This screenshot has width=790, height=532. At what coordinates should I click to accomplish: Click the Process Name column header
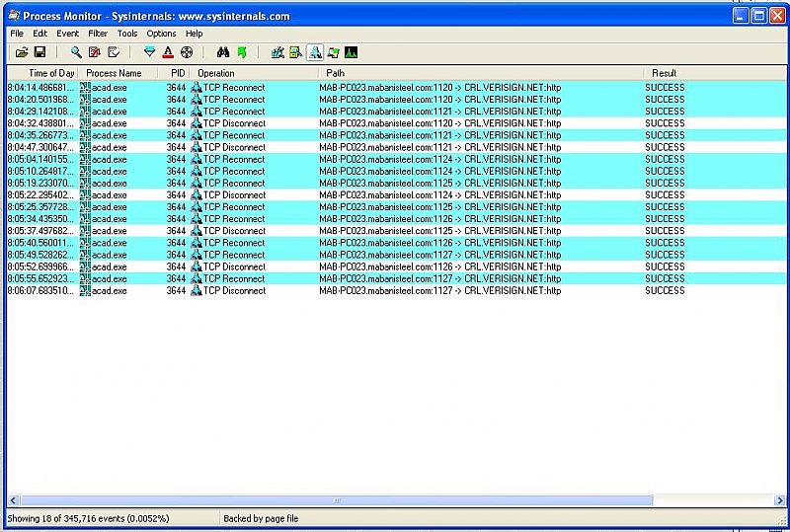(118, 73)
